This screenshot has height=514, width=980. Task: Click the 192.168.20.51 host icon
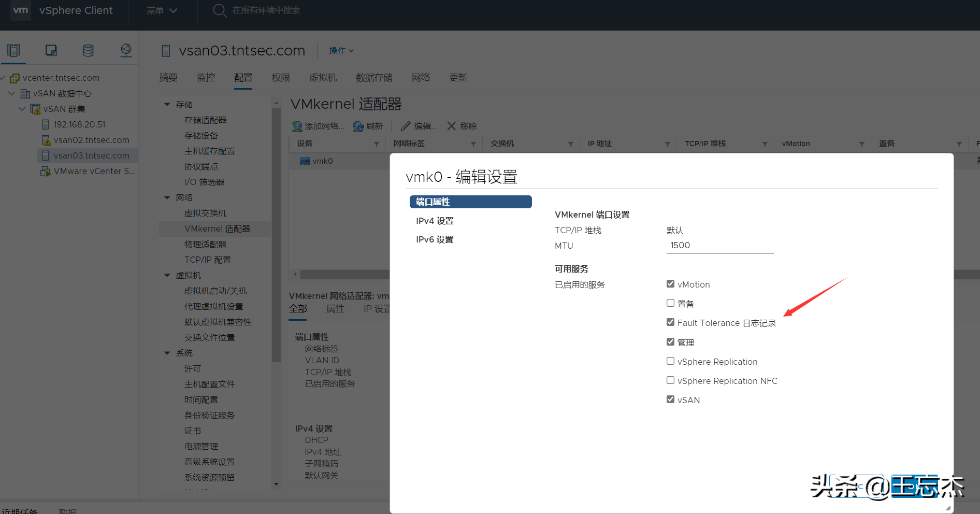(46, 125)
